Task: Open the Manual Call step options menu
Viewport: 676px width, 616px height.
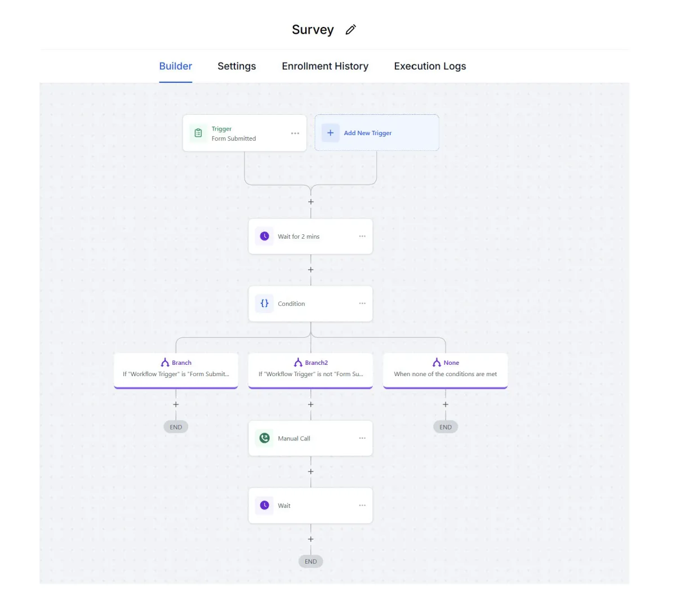Action: click(362, 438)
